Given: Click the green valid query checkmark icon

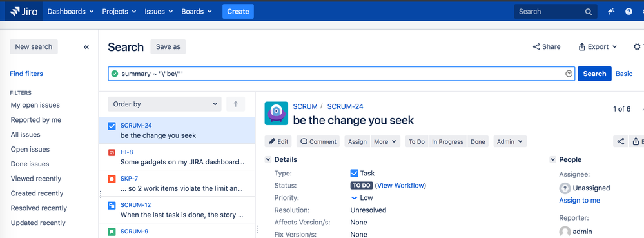Looking at the screenshot, I should tap(115, 74).
